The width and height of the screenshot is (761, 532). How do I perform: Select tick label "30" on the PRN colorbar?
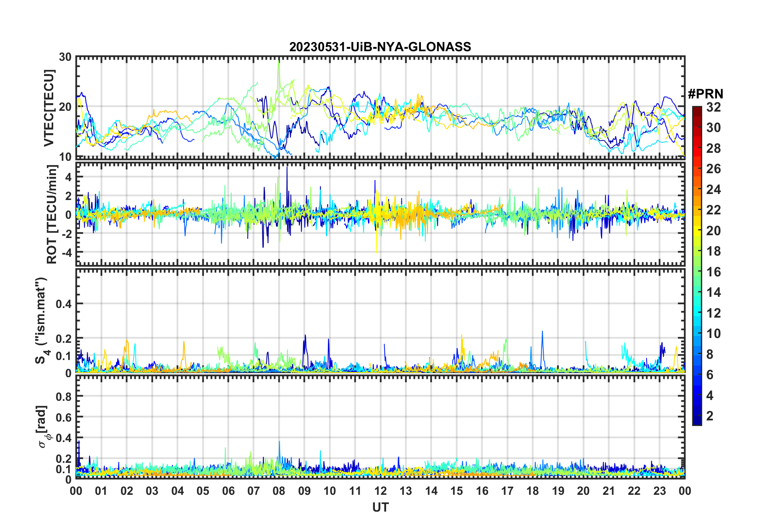pos(713,128)
